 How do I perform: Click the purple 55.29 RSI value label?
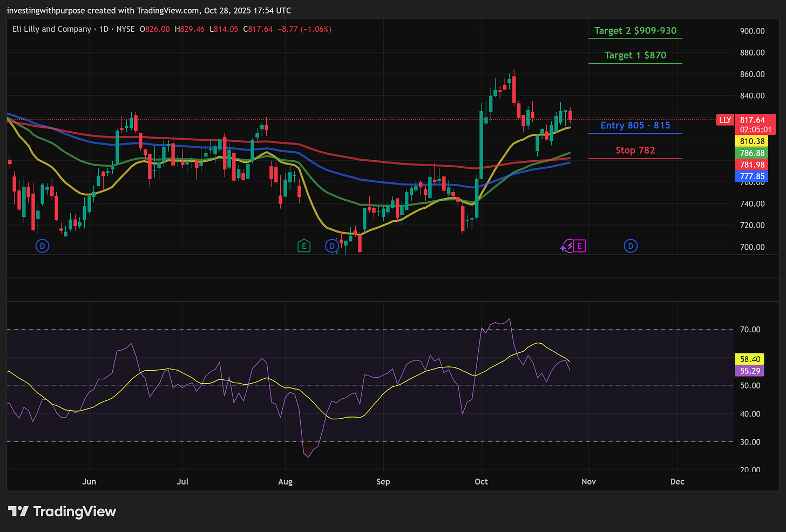click(750, 371)
